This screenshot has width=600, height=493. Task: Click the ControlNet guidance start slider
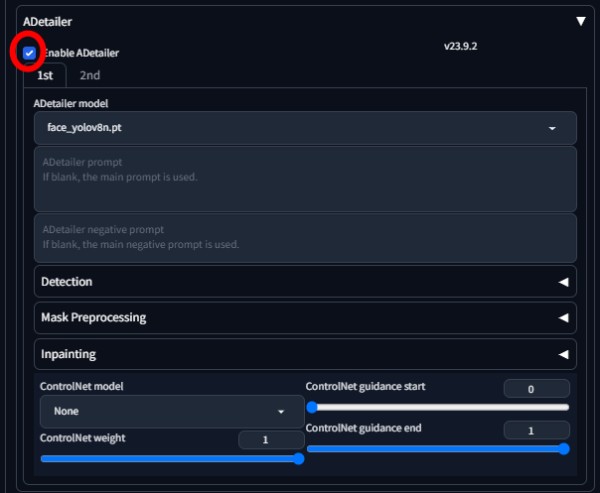pos(438,407)
